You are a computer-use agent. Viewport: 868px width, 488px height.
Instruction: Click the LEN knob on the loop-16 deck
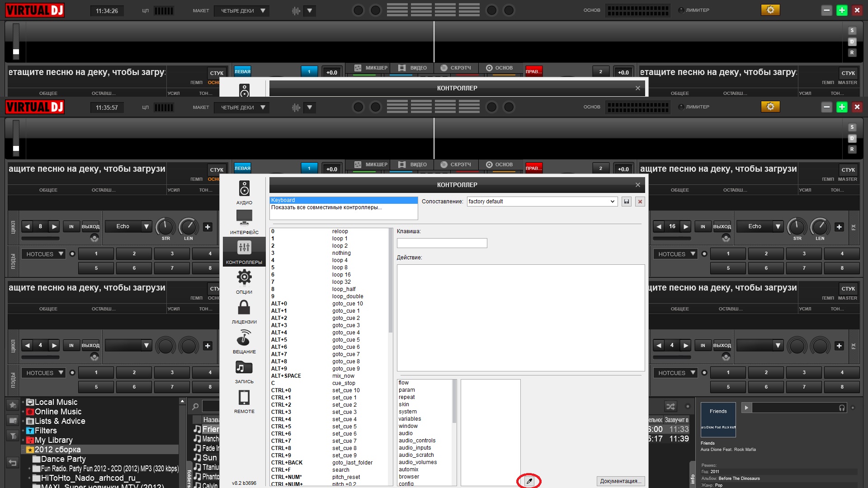pos(820,226)
